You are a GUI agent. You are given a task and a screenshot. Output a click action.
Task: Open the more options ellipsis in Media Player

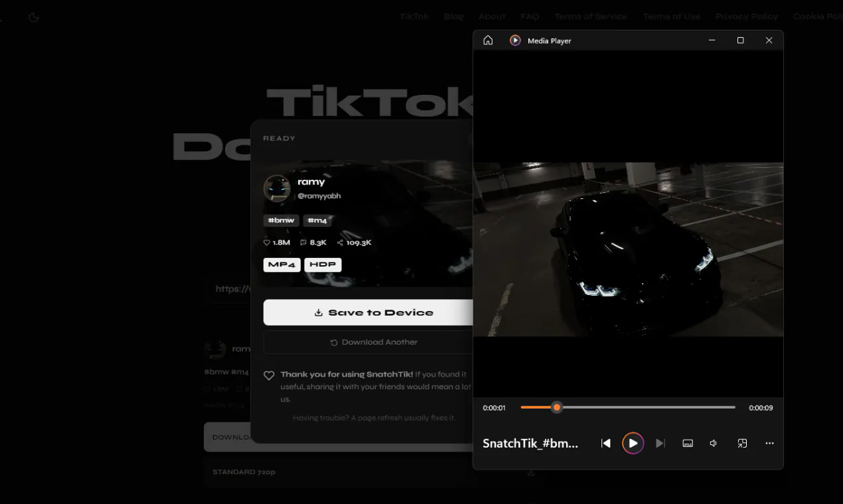[769, 443]
